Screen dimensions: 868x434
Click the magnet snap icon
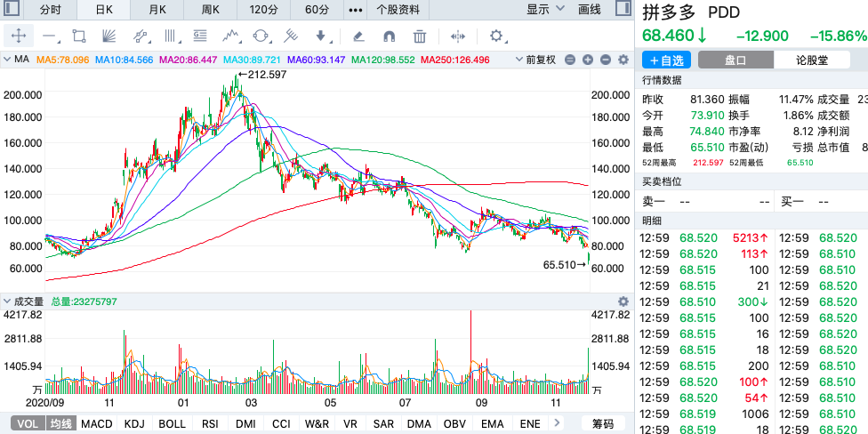(x=389, y=36)
